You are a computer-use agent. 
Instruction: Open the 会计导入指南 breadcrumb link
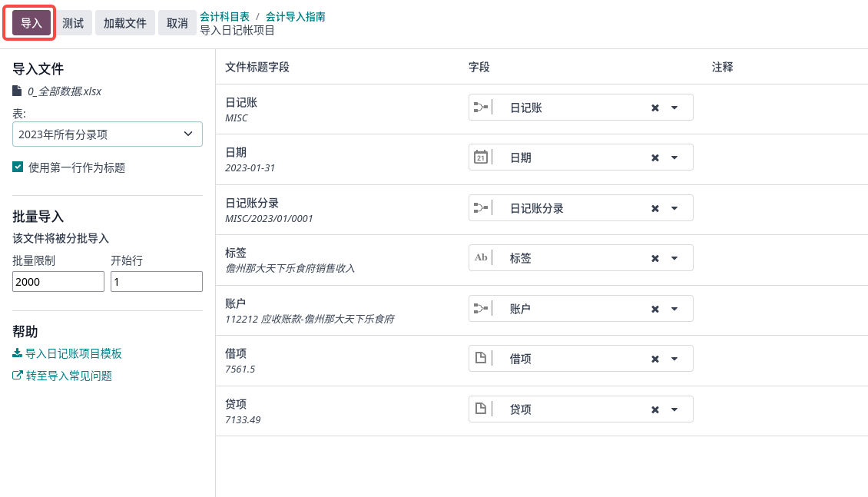tap(296, 17)
